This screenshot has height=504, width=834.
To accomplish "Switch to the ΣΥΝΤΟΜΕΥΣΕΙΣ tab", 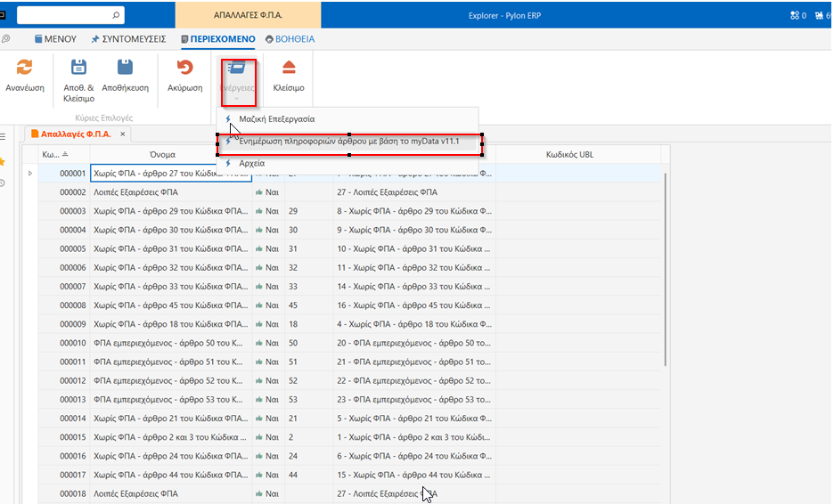I will point(128,39).
